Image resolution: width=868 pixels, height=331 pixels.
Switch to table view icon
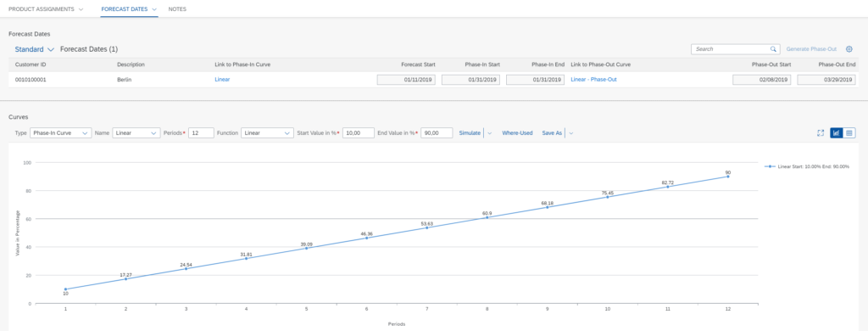849,133
